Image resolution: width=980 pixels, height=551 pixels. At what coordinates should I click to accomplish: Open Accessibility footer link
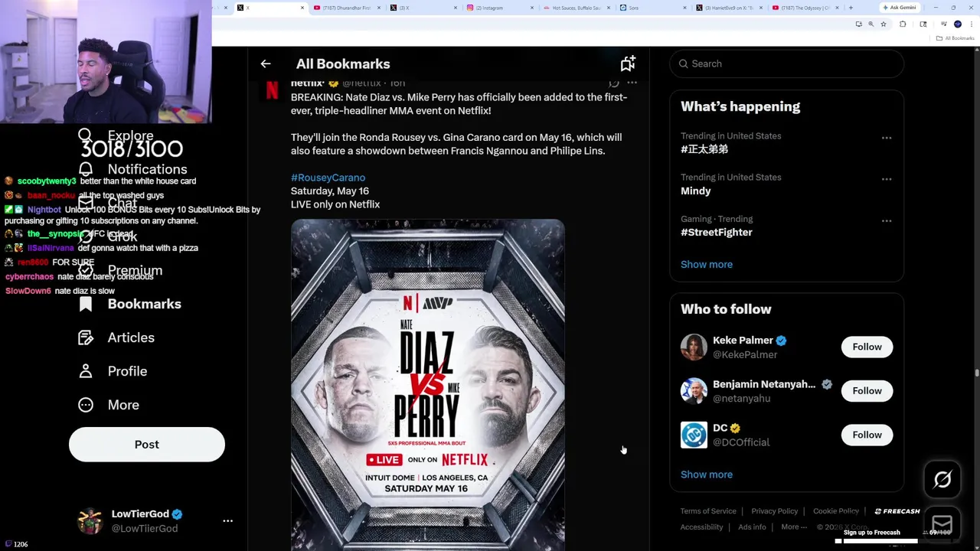701,527
